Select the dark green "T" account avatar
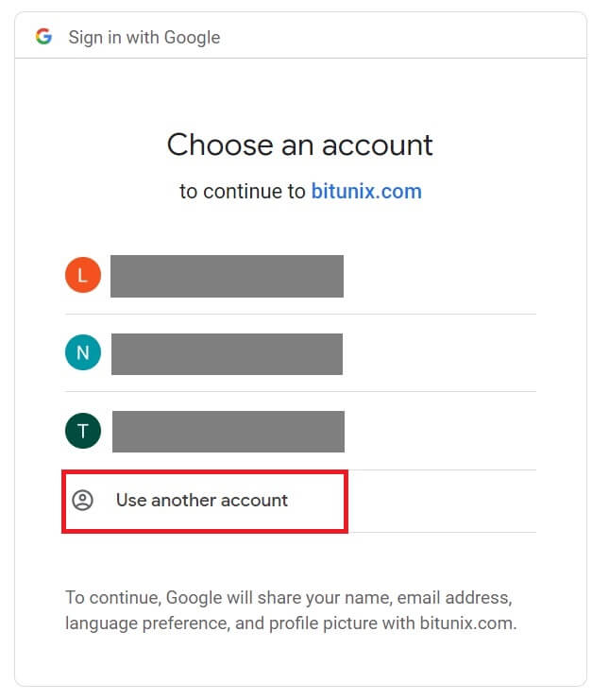 pyautogui.click(x=83, y=432)
